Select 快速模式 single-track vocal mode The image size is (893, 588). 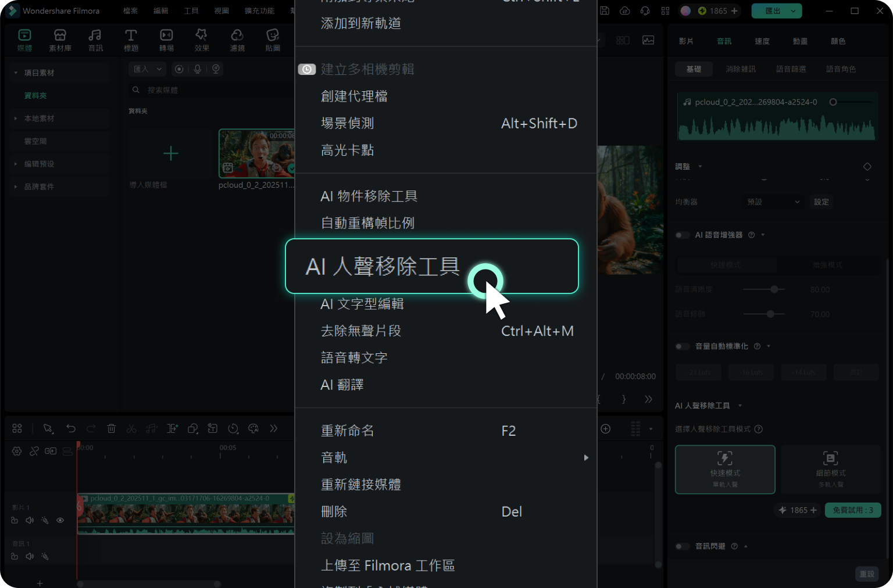(725, 469)
